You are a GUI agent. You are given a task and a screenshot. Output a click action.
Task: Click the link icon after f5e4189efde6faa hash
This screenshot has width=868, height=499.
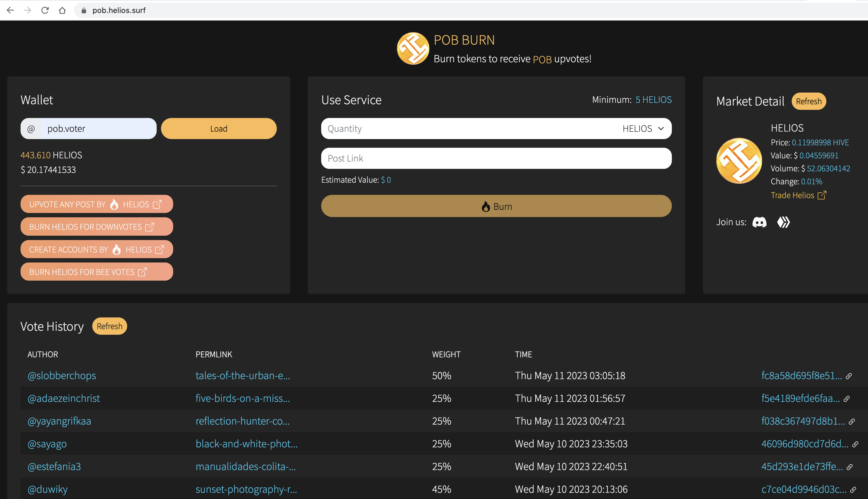tap(846, 399)
